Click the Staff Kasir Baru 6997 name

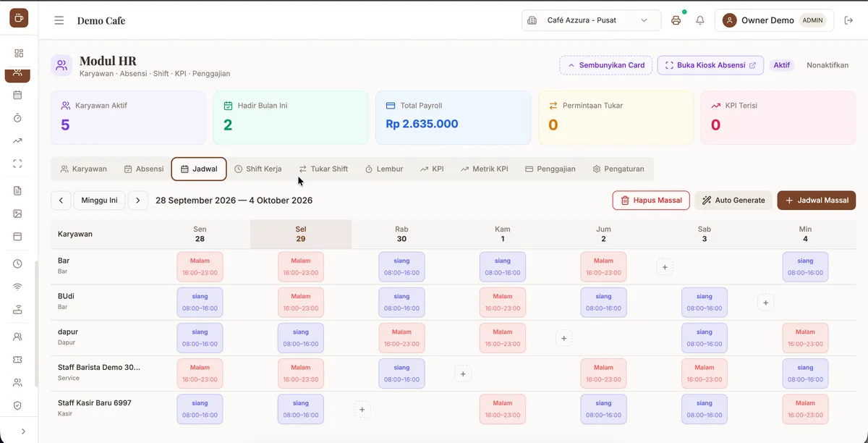[95, 402]
